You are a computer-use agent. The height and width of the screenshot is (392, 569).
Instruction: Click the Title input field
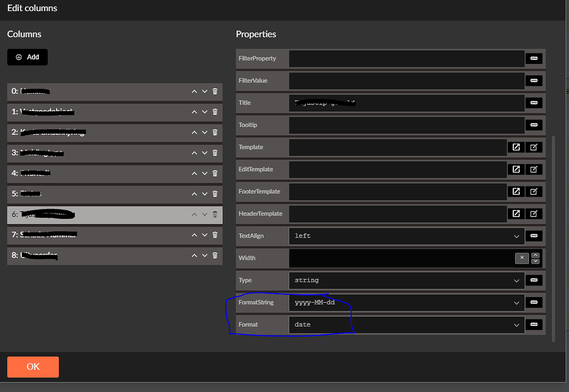[x=406, y=103]
